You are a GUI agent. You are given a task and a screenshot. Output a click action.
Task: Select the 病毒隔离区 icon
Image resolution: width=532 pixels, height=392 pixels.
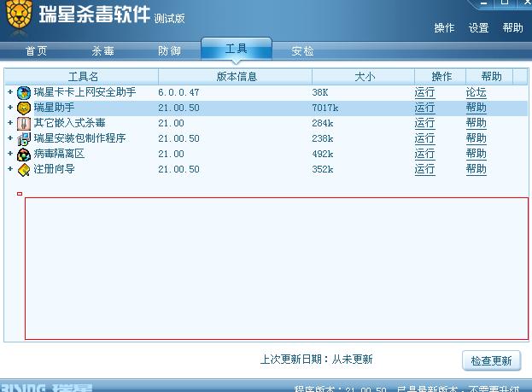pos(24,155)
